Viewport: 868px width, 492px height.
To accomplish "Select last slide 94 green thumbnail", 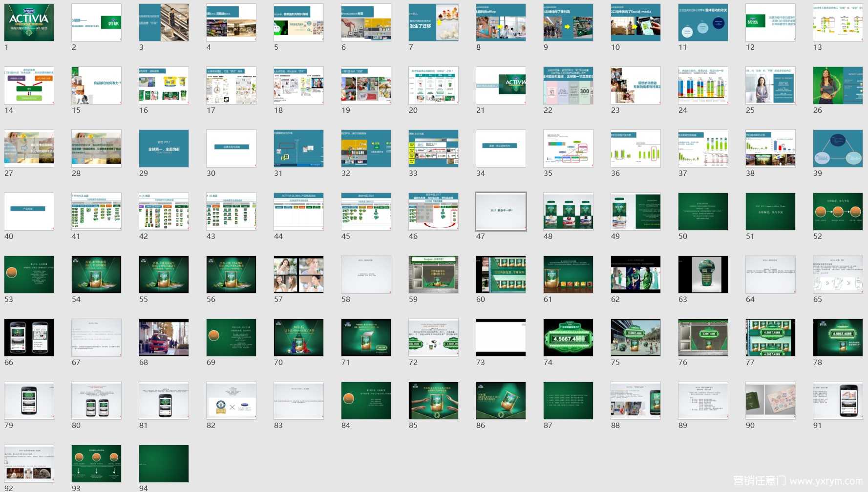I will pos(164,464).
